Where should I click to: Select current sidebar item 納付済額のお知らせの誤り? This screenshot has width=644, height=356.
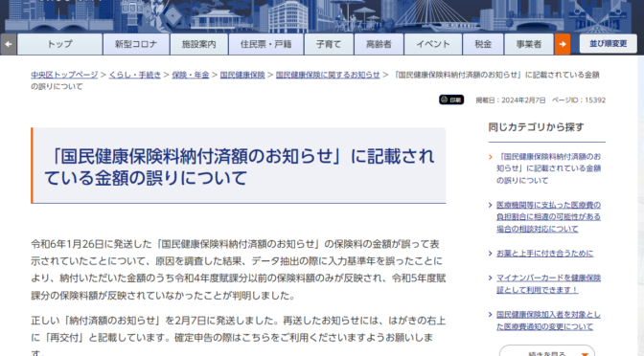click(548, 168)
